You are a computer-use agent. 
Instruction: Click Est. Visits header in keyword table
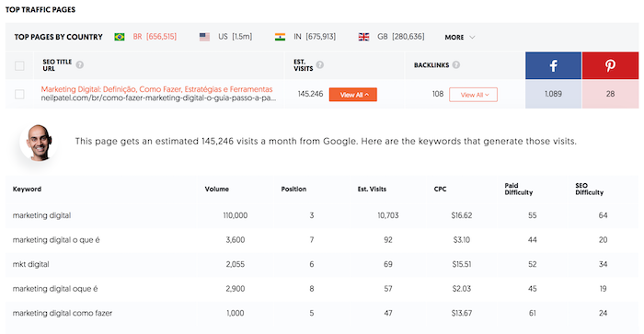click(372, 189)
